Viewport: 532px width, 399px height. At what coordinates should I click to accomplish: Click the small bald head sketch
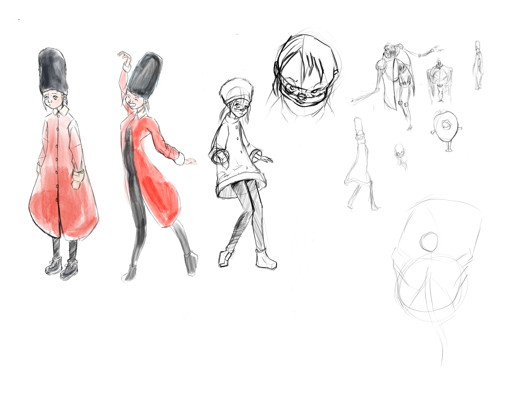pos(399,150)
